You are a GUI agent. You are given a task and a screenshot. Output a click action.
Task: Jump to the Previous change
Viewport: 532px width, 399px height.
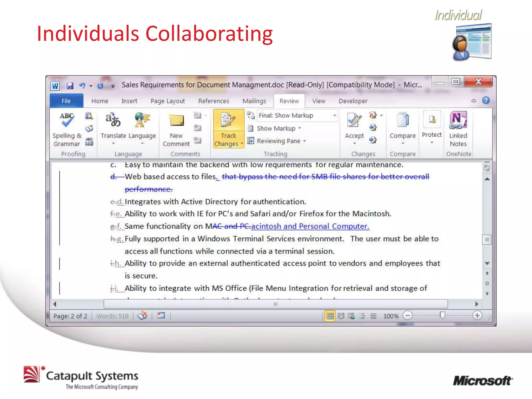coord(373,128)
